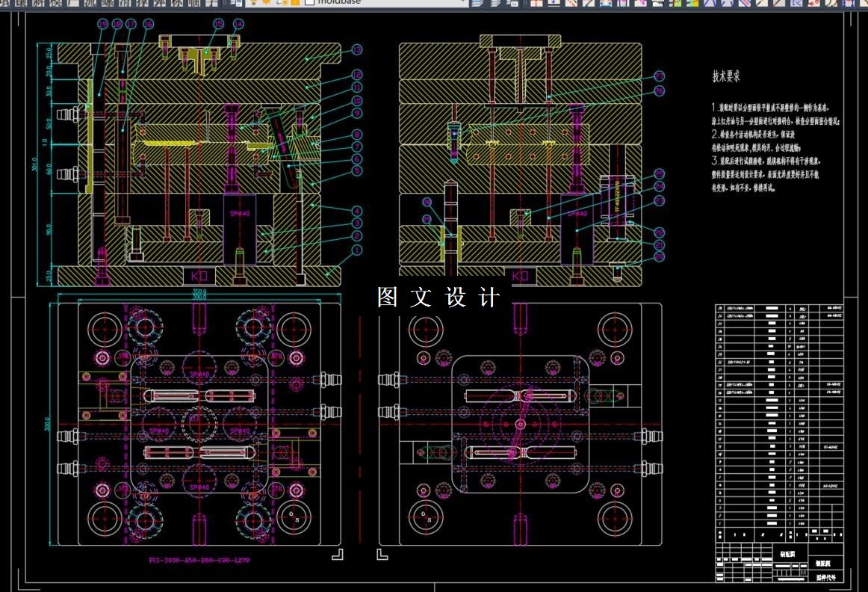
Task: Click the 标 toolbar button
Action: tap(176, 3)
